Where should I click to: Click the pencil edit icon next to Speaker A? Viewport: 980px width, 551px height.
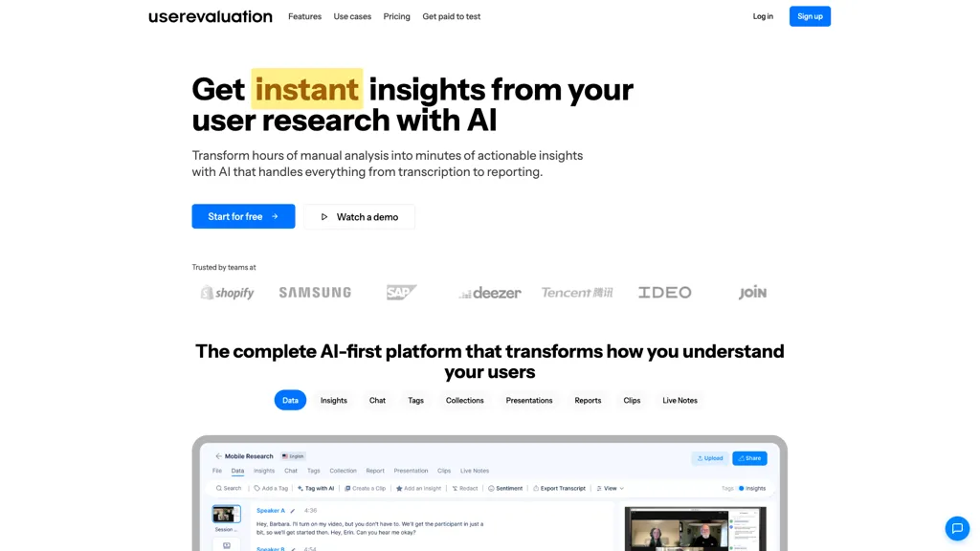click(x=293, y=511)
